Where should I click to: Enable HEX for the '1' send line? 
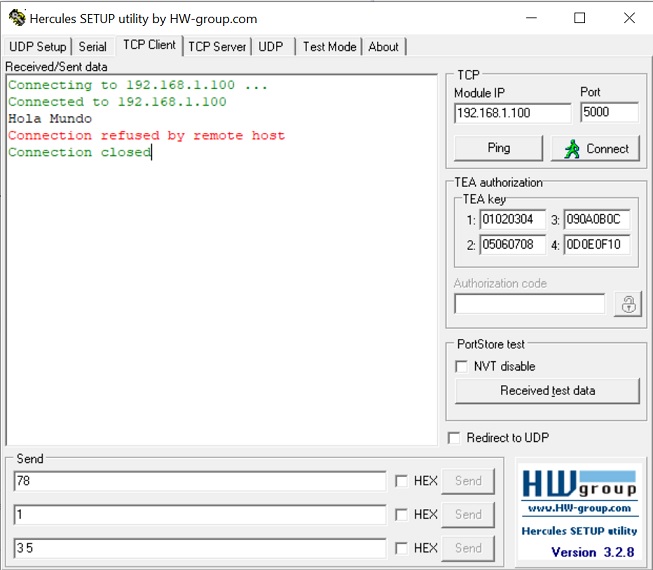[x=401, y=515]
